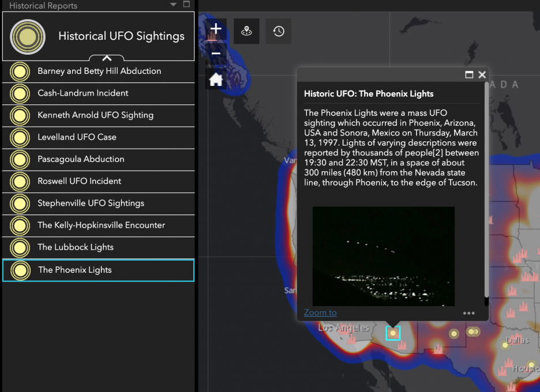Dock the Phoenix Lights popup
This screenshot has height=392, width=540.
pyautogui.click(x=470, y=74)
